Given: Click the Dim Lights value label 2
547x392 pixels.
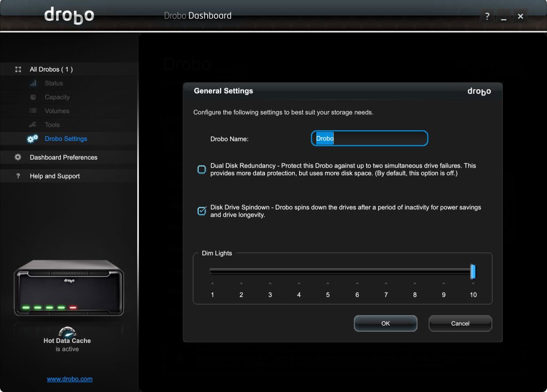Looking at the screenshot, I should tap(241, 295).
